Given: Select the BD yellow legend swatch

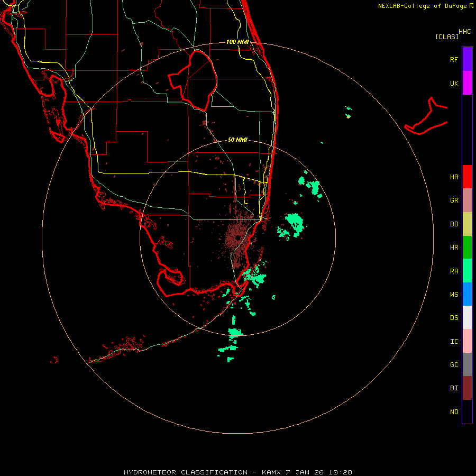Looking at the screenshot, I should [x=467, y=224].
